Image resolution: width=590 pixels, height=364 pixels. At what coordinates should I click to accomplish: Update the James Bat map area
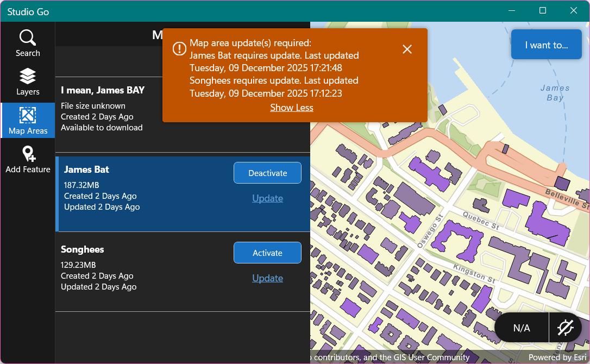267,198
